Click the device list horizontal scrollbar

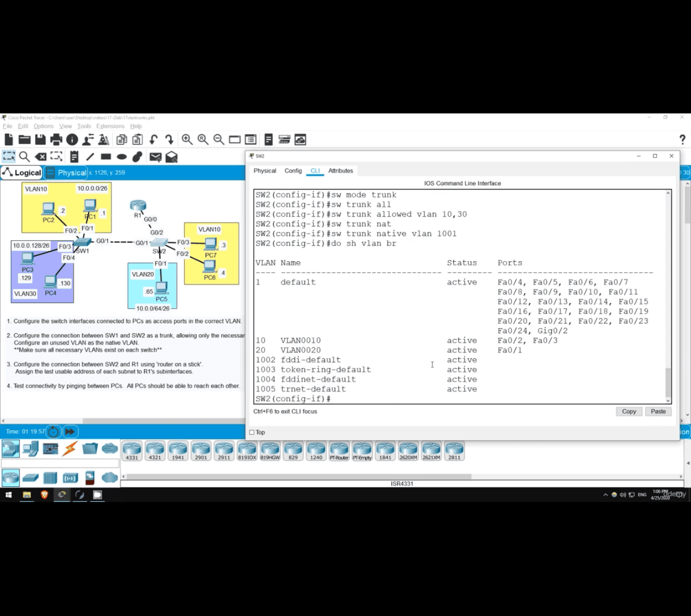[299, 477]
